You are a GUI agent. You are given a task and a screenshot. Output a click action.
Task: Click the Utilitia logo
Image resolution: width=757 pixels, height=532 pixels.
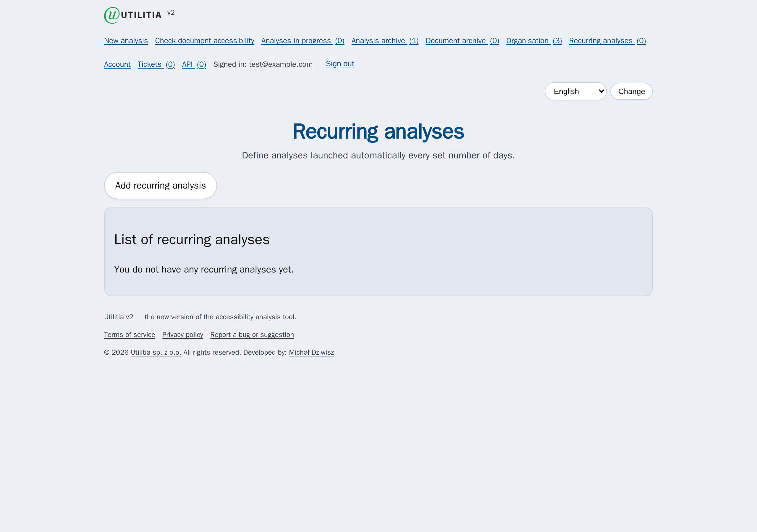click(x=132, y=15)
